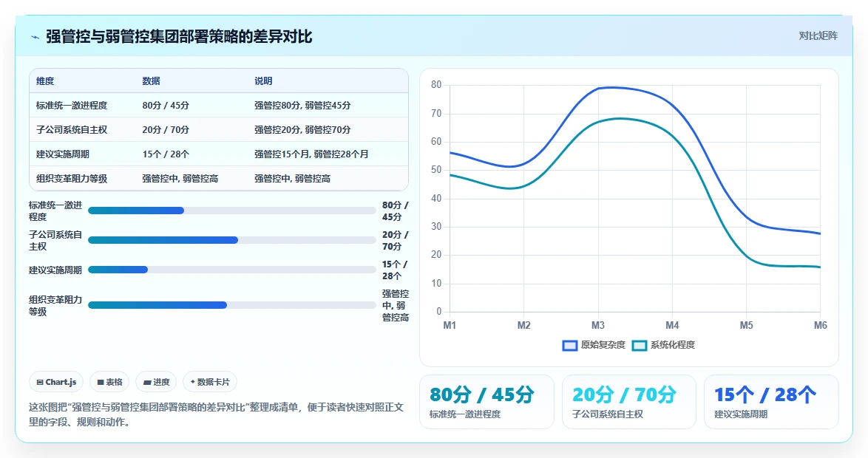Click the 数据卡片 tag chip
Image resolution: width=868 pixels, height=458 pixels.
point(210,382)
